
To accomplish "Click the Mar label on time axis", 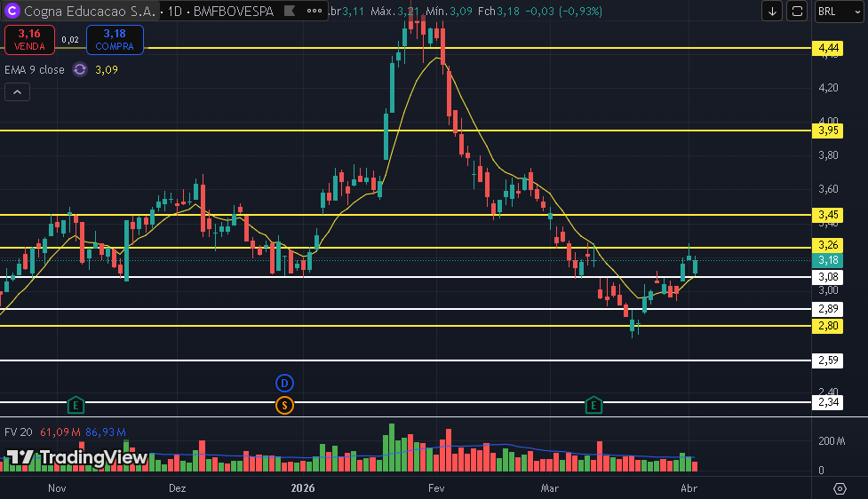I will pos(550,488).
